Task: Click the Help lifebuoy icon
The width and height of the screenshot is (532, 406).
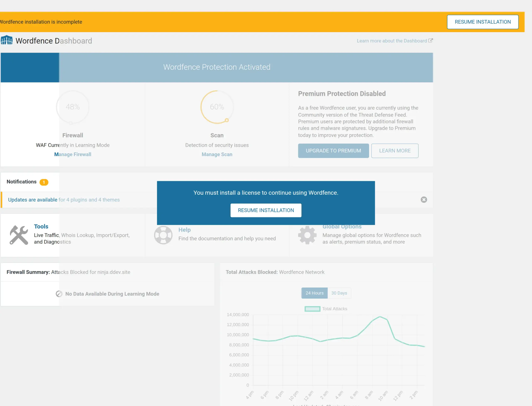Action: point(163,235)
